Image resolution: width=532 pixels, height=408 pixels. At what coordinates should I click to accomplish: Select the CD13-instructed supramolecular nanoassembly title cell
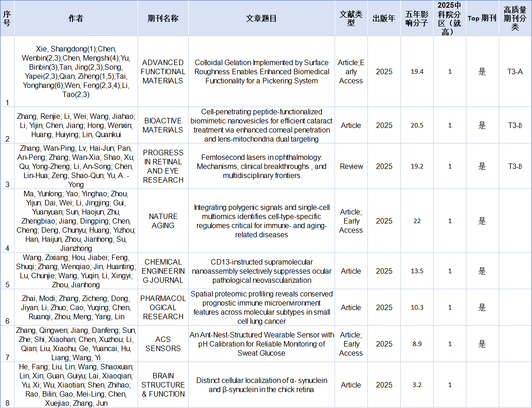pyautogui.click(x=261, y=271)
